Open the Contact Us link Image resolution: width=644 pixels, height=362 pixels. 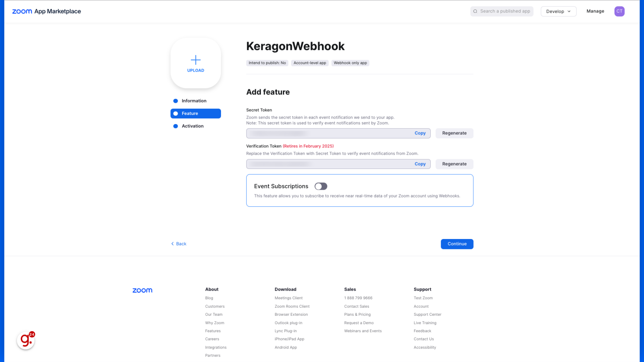424,339
